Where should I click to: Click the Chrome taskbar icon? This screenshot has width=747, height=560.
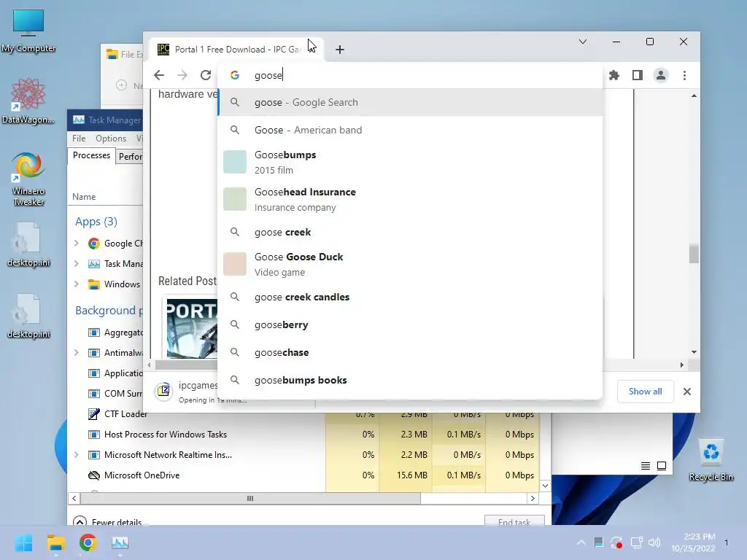pyautogui.click(x=88, y=542)
